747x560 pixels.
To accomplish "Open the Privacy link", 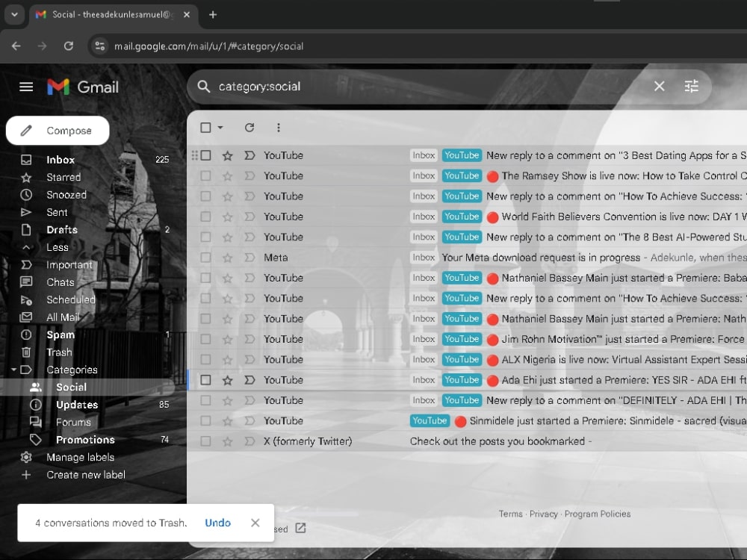I will [544, 514].
